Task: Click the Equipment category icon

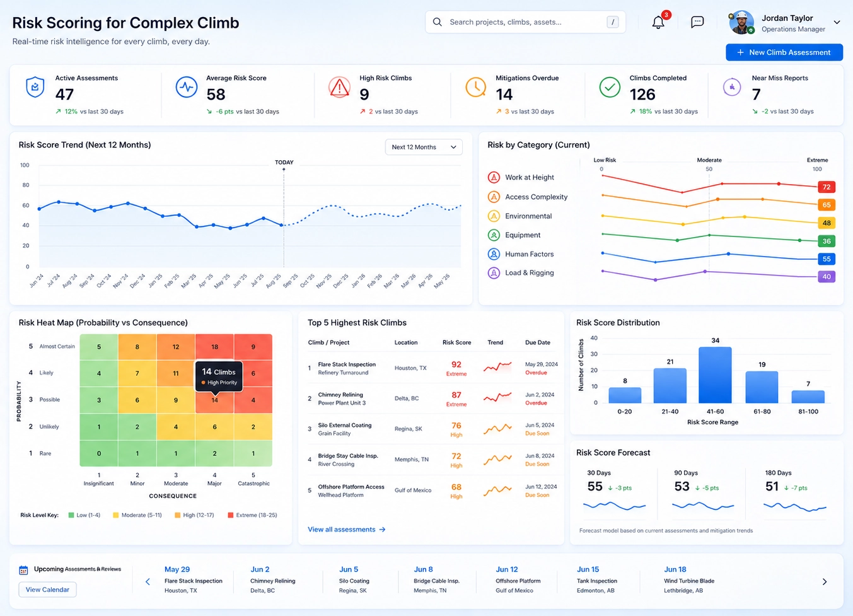Action: point(494,235)
